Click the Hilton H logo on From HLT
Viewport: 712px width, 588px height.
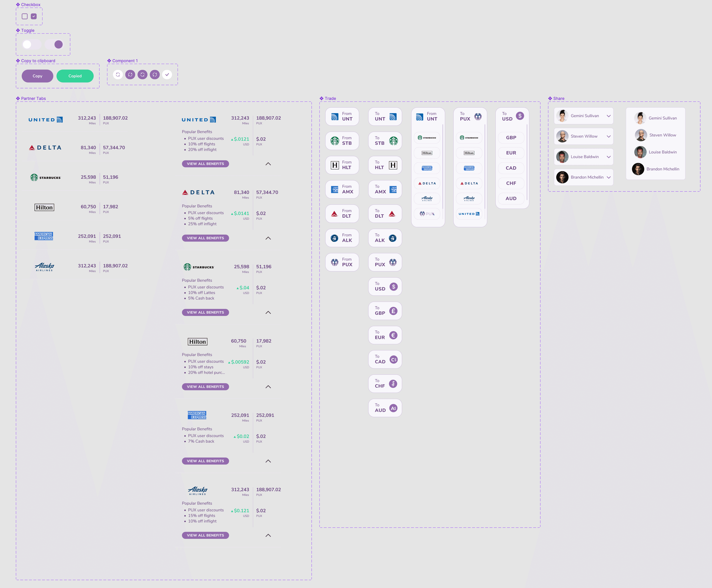tap(335, 165)
